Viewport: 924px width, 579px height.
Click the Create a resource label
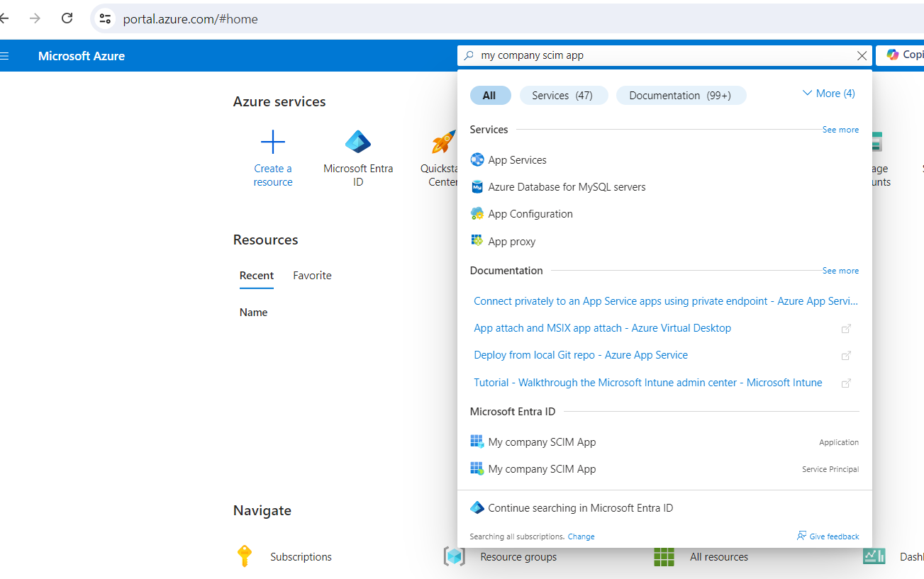click(x=273, y=175)
